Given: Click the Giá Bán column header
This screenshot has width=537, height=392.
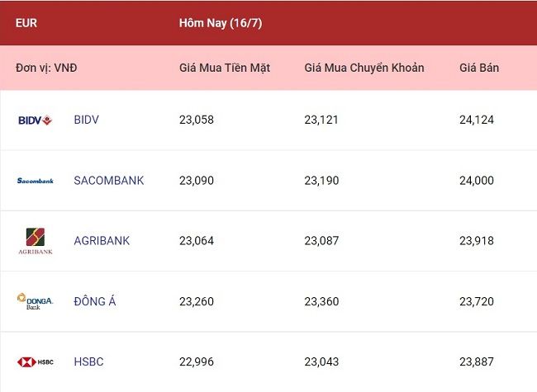Looking at the screenshot, I should pyautogui.click(x=479, y=68).
